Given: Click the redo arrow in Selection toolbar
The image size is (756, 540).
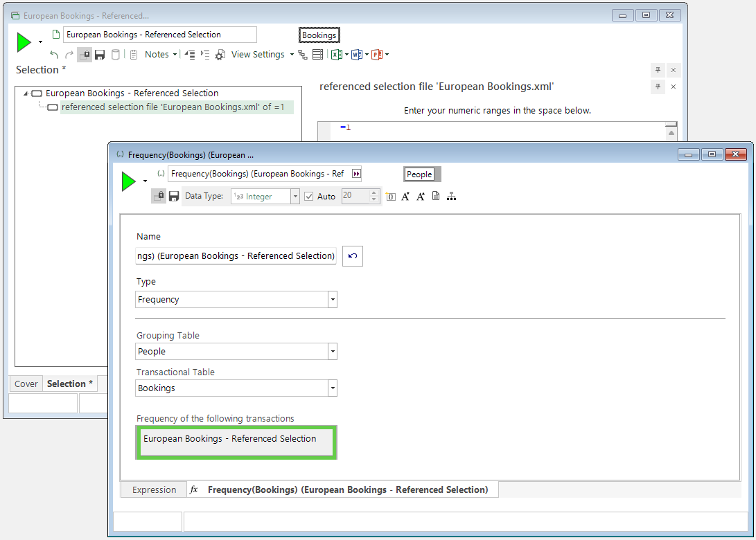Looking at the screenshot, I should 69,55.
